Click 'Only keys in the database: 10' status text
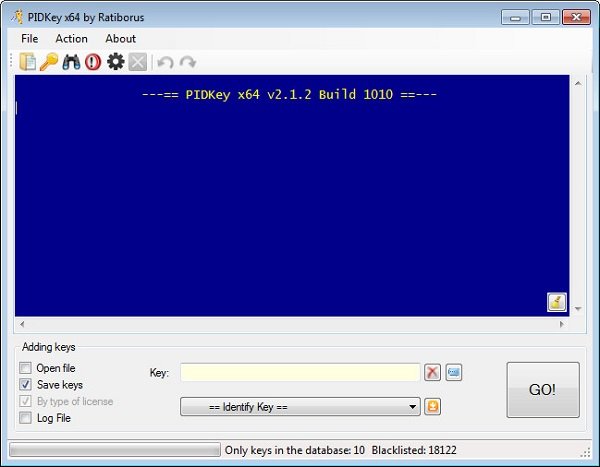600x467 pixels. click(x=295, y=450)
